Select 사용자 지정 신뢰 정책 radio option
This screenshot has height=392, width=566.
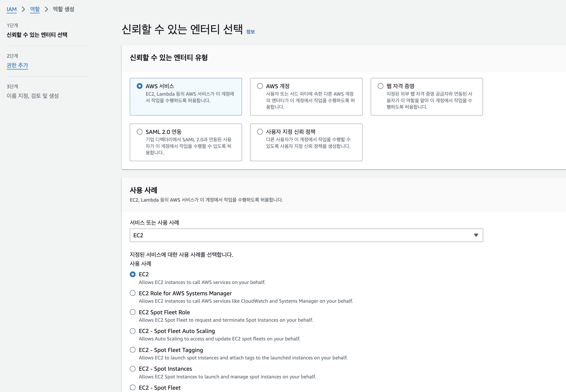coord(260,132)
